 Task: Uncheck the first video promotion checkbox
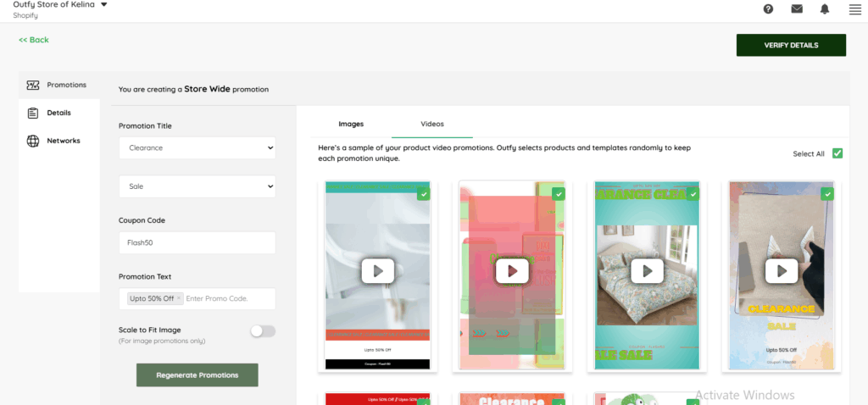coord(423,194)
